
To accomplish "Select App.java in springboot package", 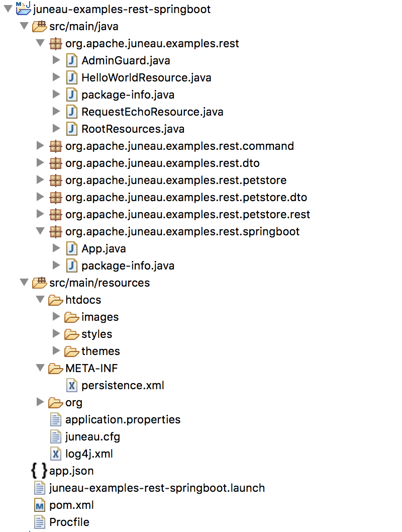I will click(104, 248).
